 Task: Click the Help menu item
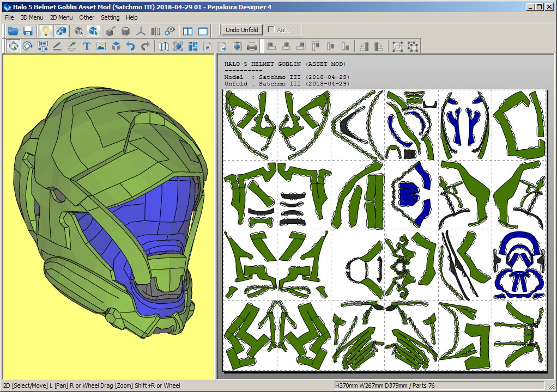(x=132, y=17)
